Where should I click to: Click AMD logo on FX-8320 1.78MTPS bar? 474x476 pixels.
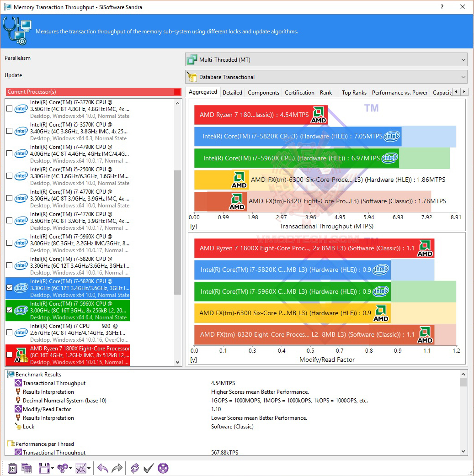pyautogui.click(x=237, y=201)
